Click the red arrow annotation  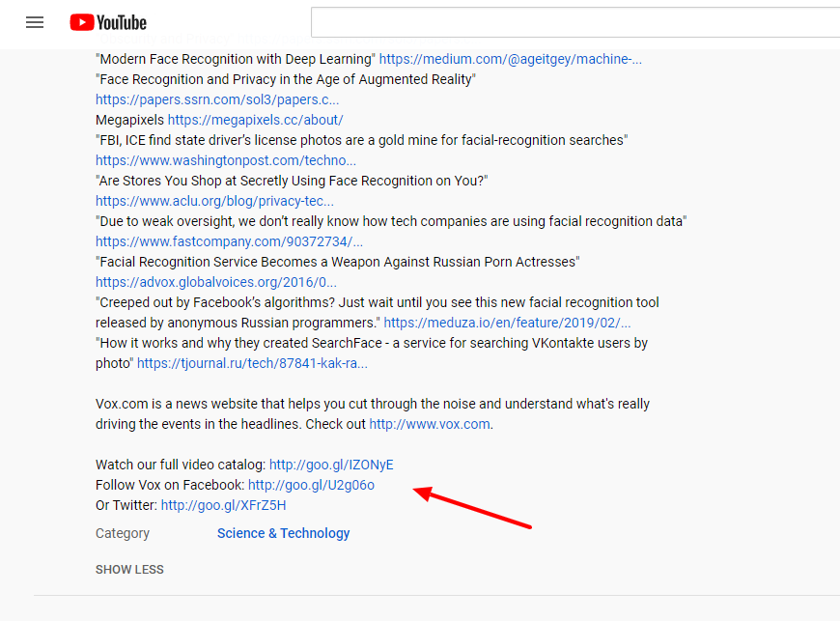pyautogui.click(x=473, y=507)
